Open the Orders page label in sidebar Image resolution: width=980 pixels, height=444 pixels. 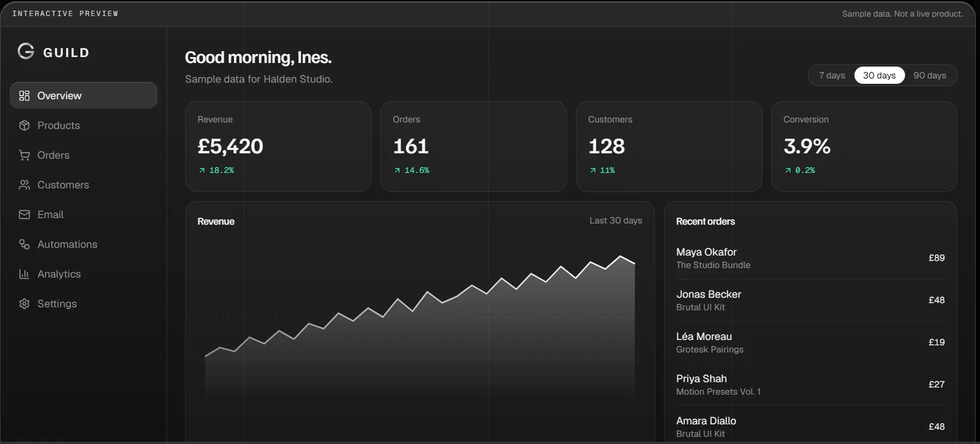coord(54,155)
